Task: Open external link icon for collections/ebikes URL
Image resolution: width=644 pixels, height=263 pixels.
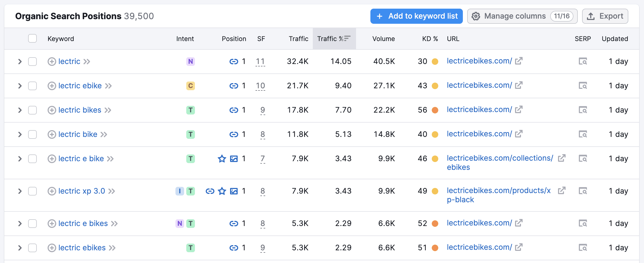Action: pos(562,158)
